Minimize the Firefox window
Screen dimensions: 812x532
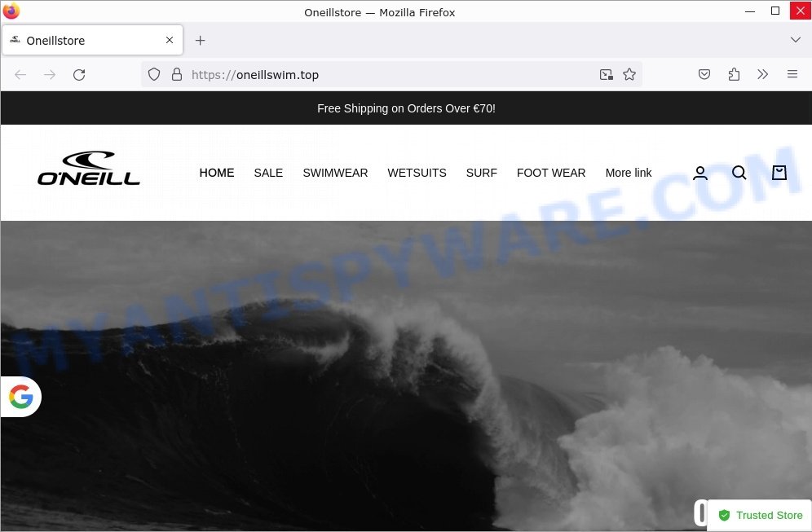tap(750, 11)
